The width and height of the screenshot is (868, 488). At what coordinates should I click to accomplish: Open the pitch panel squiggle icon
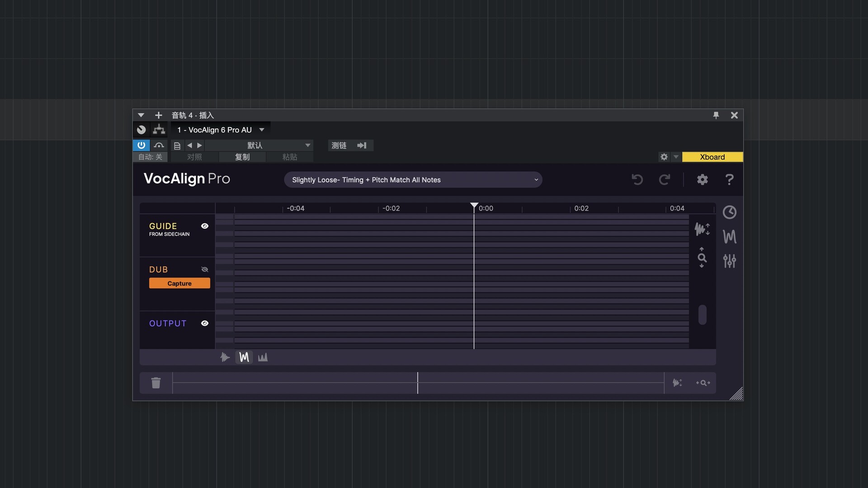click(x=729, y=236)
